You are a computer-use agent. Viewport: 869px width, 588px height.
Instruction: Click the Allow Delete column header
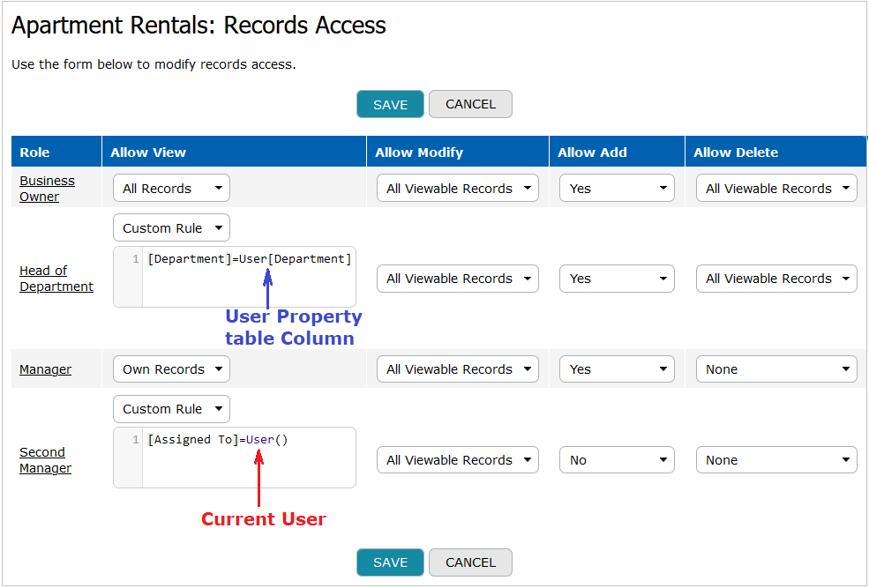(775, 152)
